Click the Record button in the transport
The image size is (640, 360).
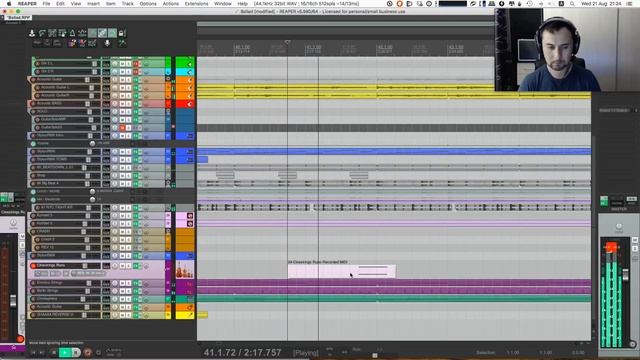pos(87,352)
